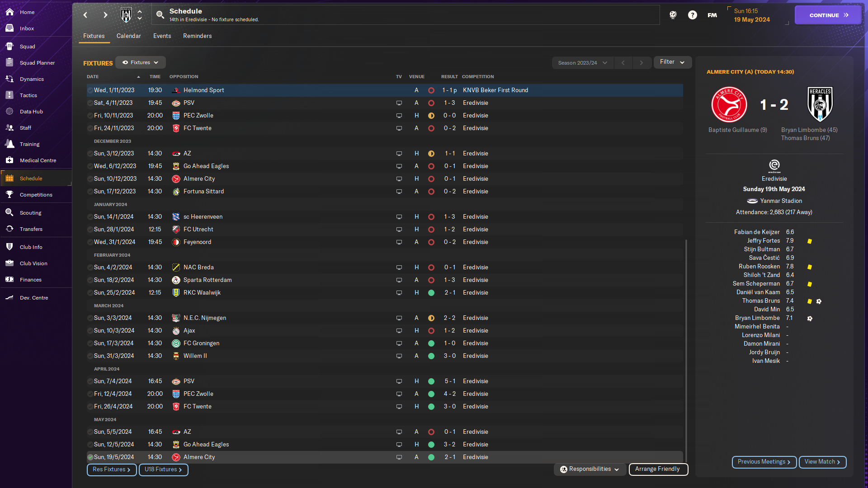
Task: Open the Finances icon
Action: (9, 280)
